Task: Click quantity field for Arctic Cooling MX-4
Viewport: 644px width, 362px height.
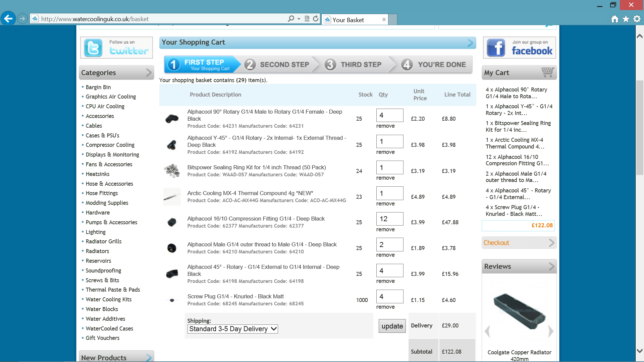Action: pos(390,193)
